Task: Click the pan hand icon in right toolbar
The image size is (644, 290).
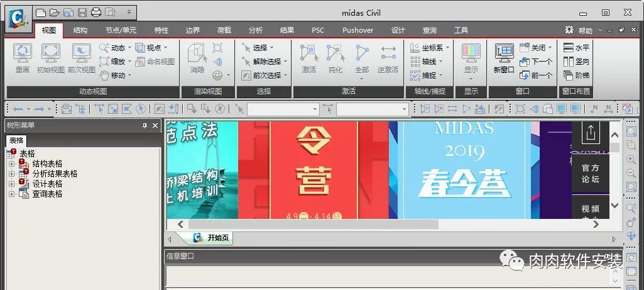Action: coord(631,222)
